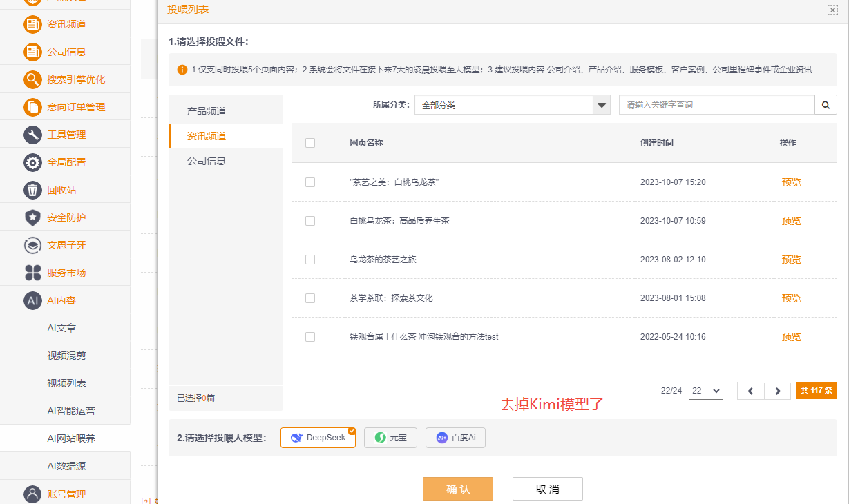Select the 元宝 model icon
The image size is (849, 504).
coord(390,437)
